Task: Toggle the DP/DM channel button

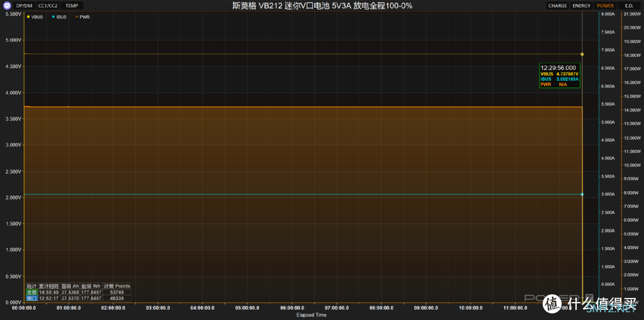Action: click(24, 6)
